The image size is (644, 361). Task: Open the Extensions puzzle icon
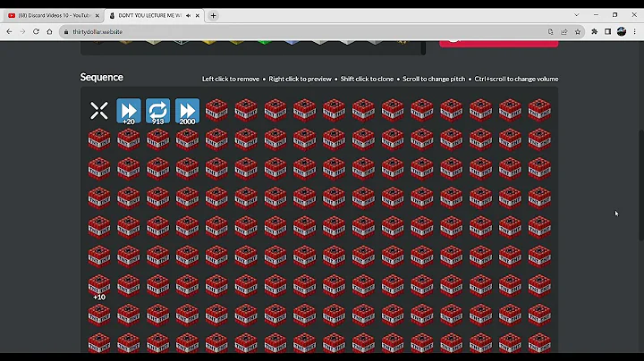[594, 31]
